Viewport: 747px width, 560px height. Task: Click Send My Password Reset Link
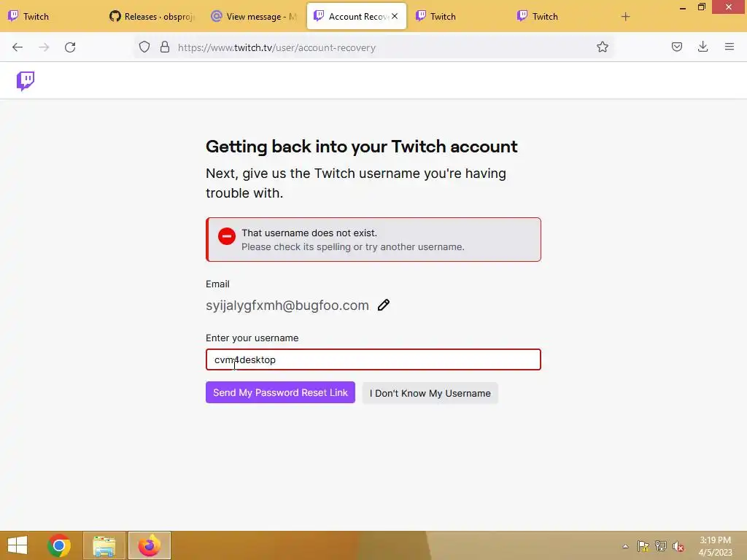tap(280, 392)
